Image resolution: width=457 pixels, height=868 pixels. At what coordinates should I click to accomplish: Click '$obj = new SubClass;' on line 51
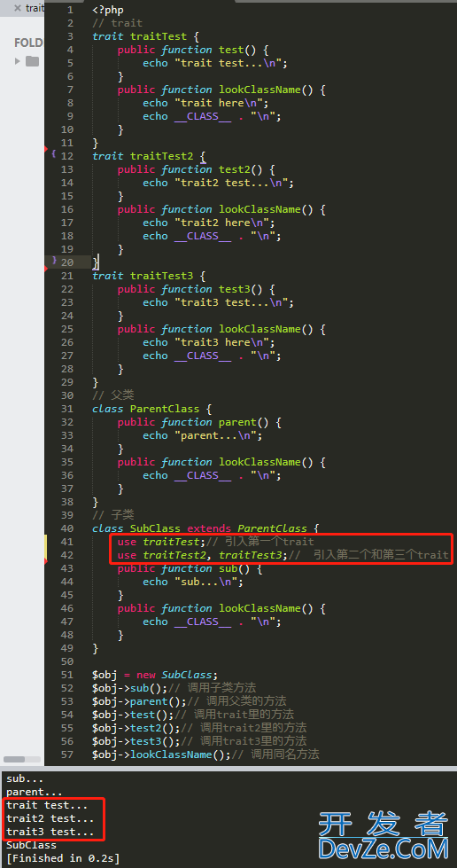click(x=156, y=675)
